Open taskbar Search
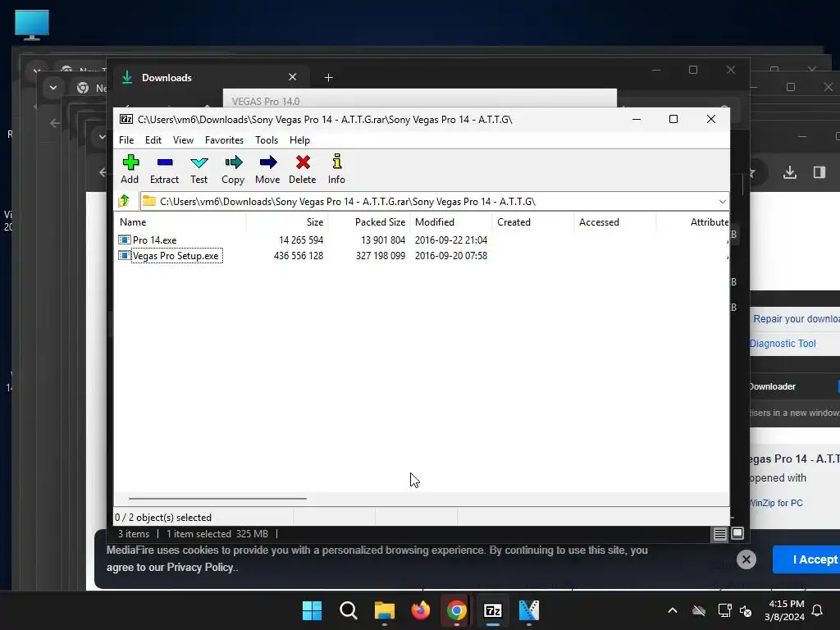The width and height of the screenshot is (840, 630). pyautogui.click(x=348, y=610)
